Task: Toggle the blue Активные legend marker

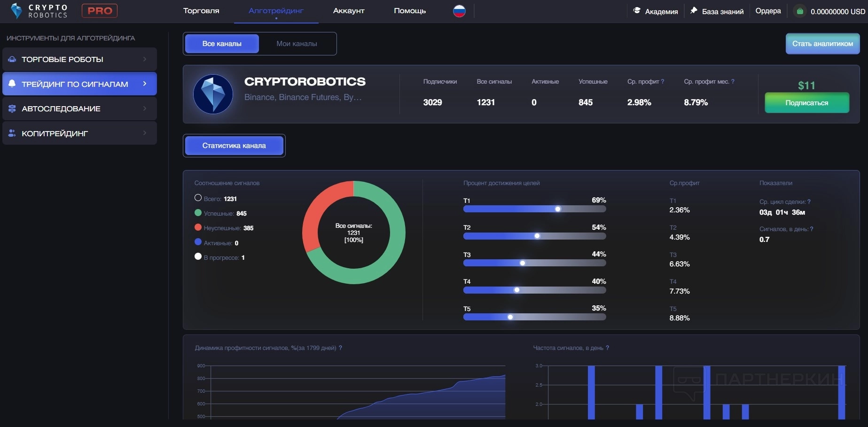Action: 198,242
